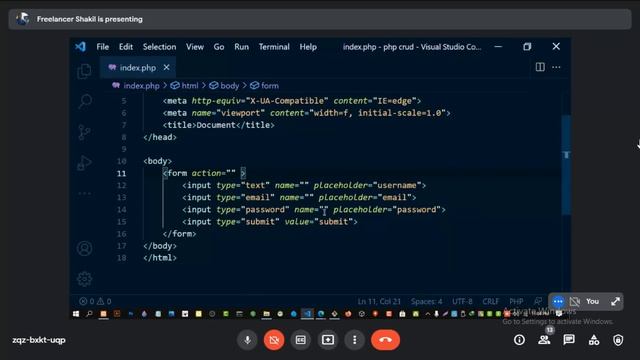Toggle closed captions in the meeting
The image size is (640, 360).
click(301, 340)
